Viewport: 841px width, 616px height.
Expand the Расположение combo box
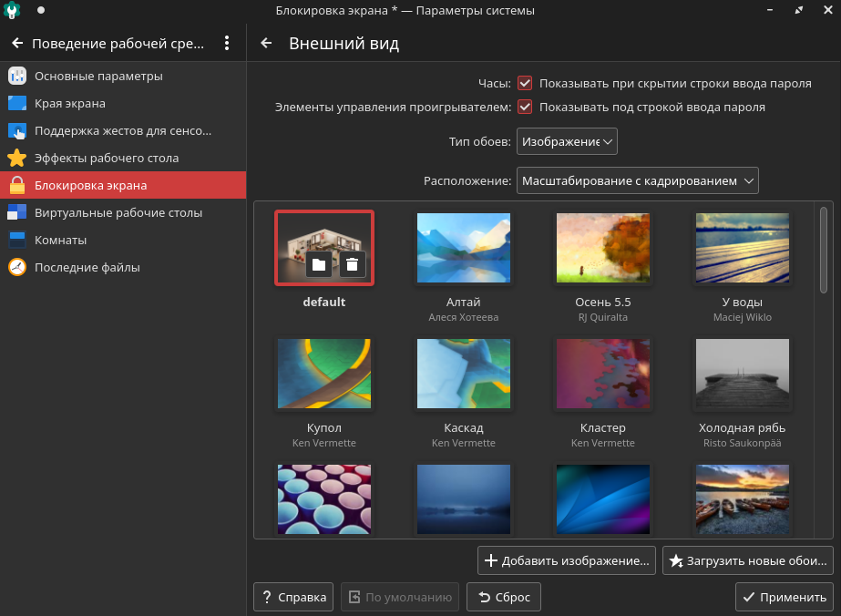tap(637, 180)
